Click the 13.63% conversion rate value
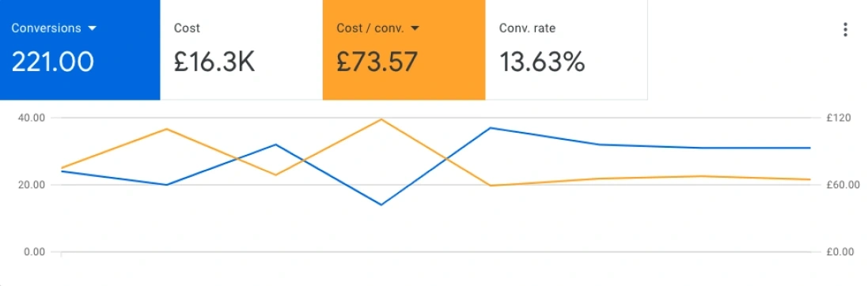 (542, 62)
